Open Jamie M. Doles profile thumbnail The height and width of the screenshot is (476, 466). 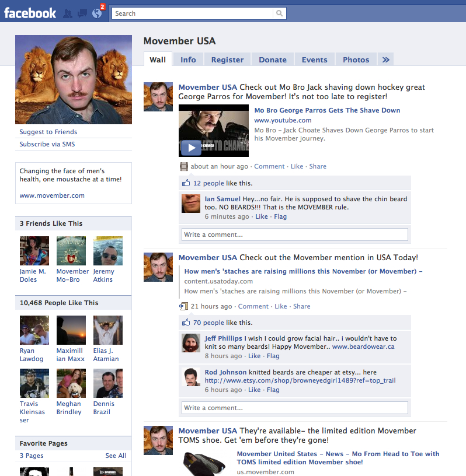tap(34, 251)
